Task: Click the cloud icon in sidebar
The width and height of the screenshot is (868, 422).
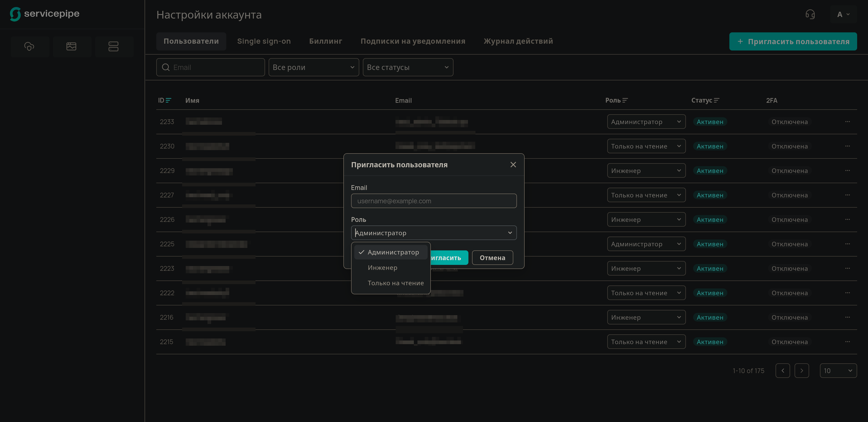Action: click(29, 46)
